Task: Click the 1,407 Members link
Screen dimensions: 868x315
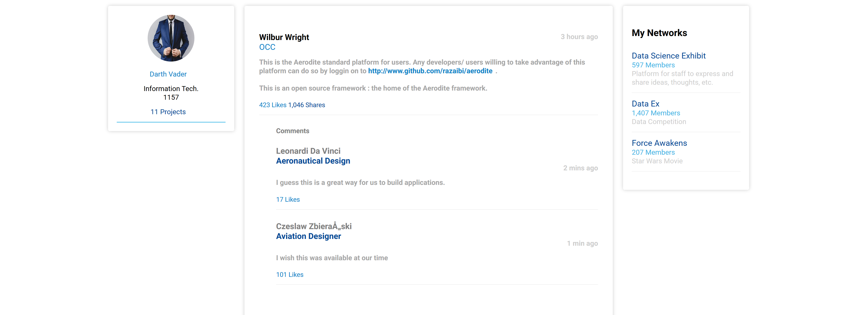Action: [655, 113]
